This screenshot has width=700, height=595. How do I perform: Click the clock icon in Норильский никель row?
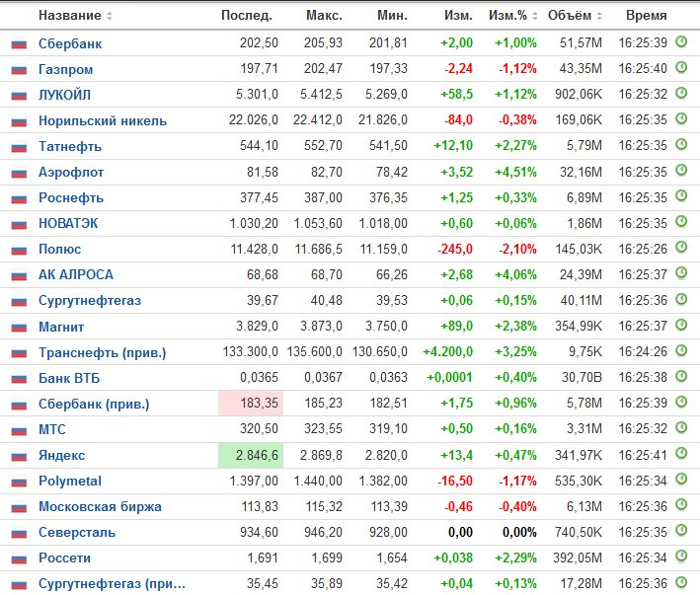pyautogui.click(x=681, y=119)
